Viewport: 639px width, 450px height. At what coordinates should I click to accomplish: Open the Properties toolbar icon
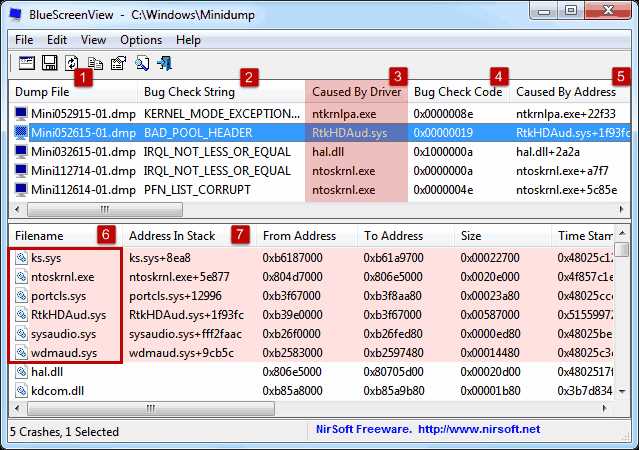(118, 63)
